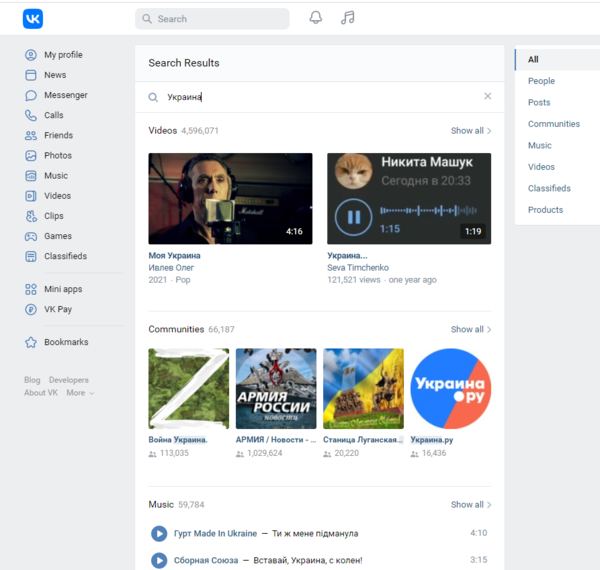Image resolution: width=600 pixels, height=570 pixels.
Task: Open the music note icon in header
Action: [347, 18]
